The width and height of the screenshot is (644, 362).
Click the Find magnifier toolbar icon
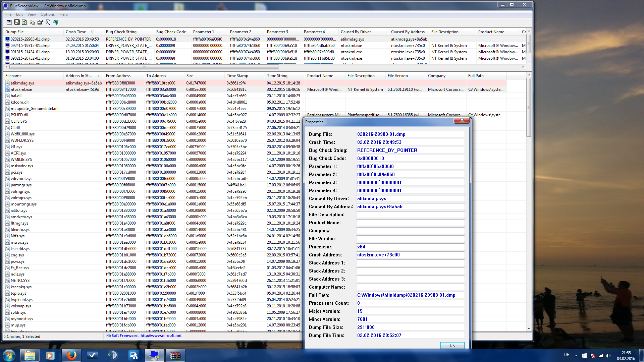point(48,22)
